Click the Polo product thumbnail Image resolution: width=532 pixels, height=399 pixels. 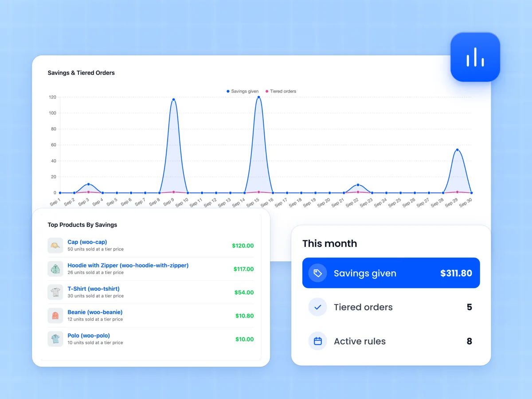click(x=55, y=339)
